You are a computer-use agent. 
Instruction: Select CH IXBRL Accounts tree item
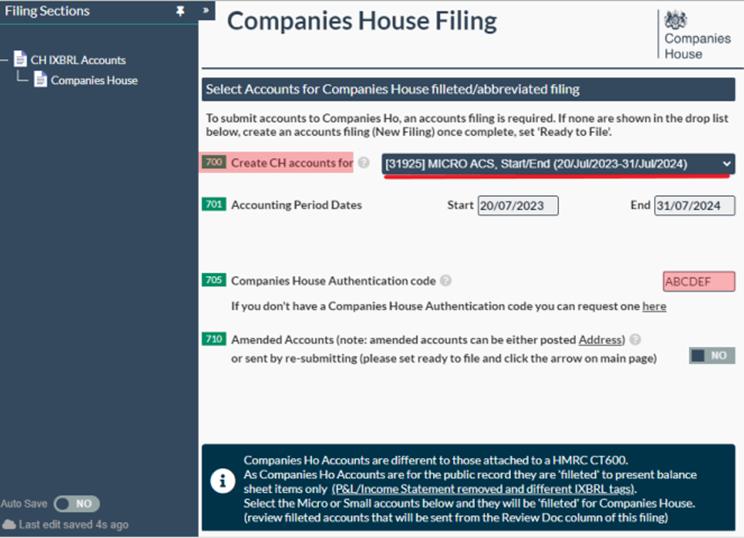78,60
